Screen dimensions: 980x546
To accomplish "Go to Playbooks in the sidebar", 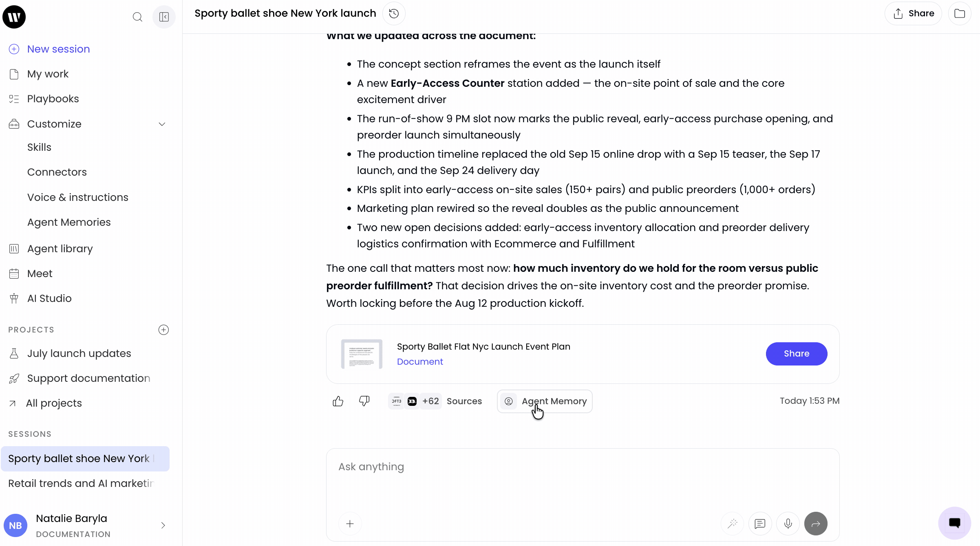I will [53, 99].
